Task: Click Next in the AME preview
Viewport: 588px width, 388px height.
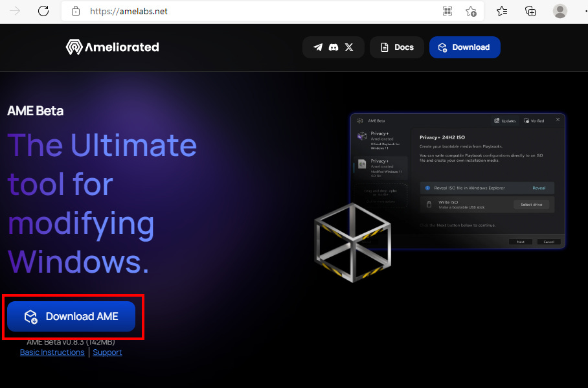Action: 521,242
